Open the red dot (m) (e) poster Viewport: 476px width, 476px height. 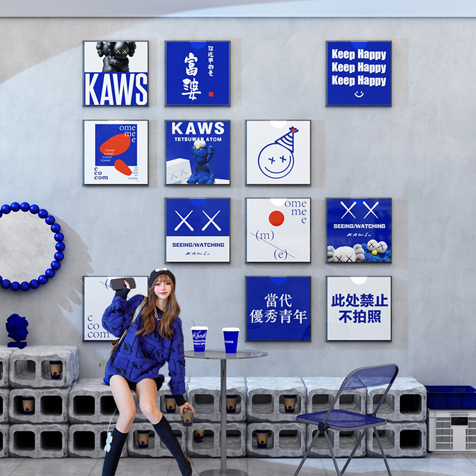point(278,230)
